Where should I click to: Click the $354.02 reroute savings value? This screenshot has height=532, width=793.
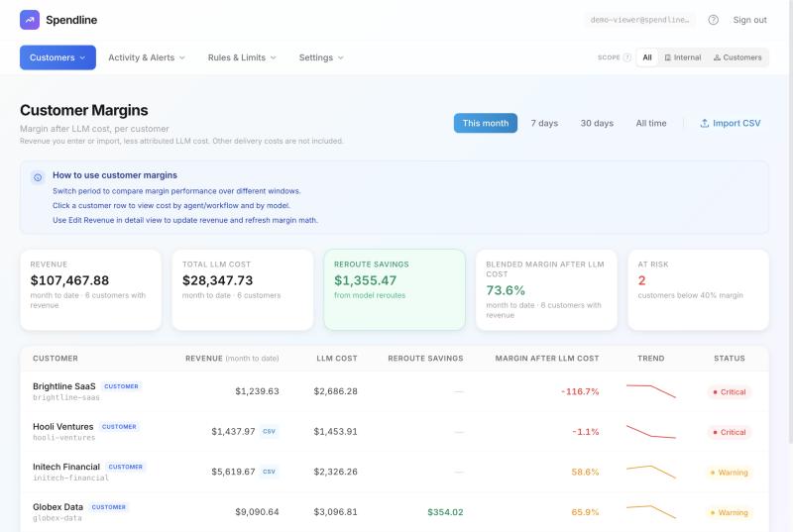[445, 512]
